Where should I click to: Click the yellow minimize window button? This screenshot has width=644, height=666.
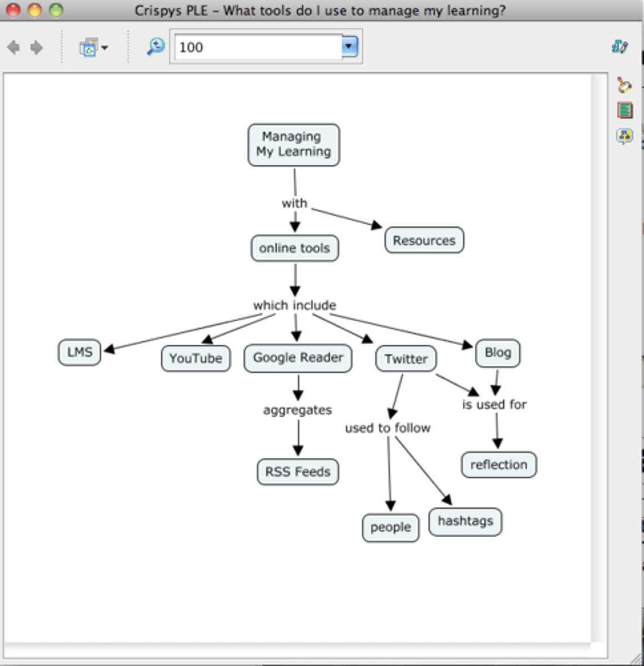tap(34, 10)
